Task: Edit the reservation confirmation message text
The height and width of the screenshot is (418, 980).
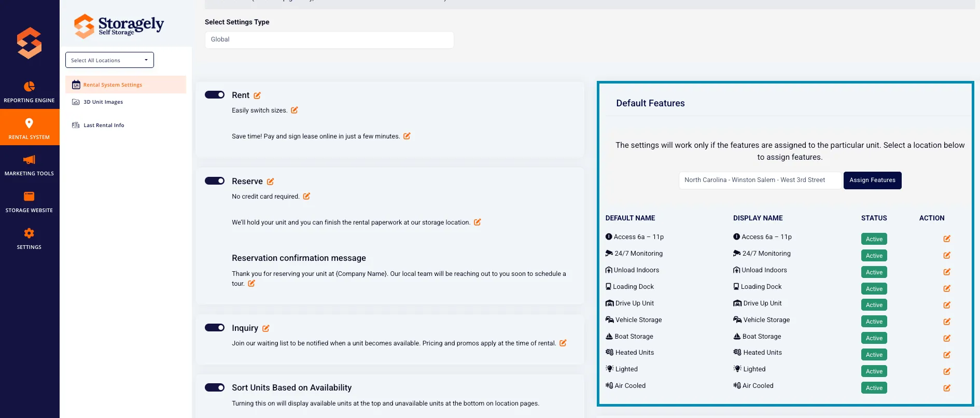Action: coord(251,283)
